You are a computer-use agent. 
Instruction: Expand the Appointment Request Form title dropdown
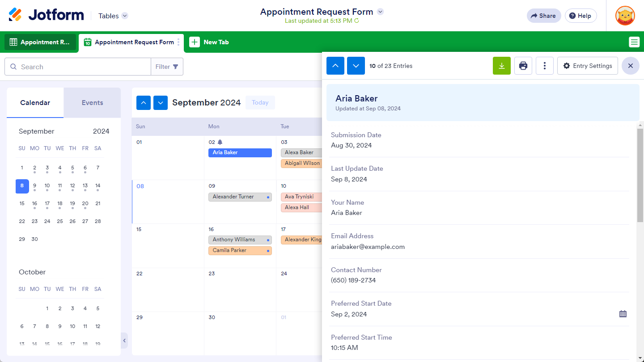click(380, 12)
